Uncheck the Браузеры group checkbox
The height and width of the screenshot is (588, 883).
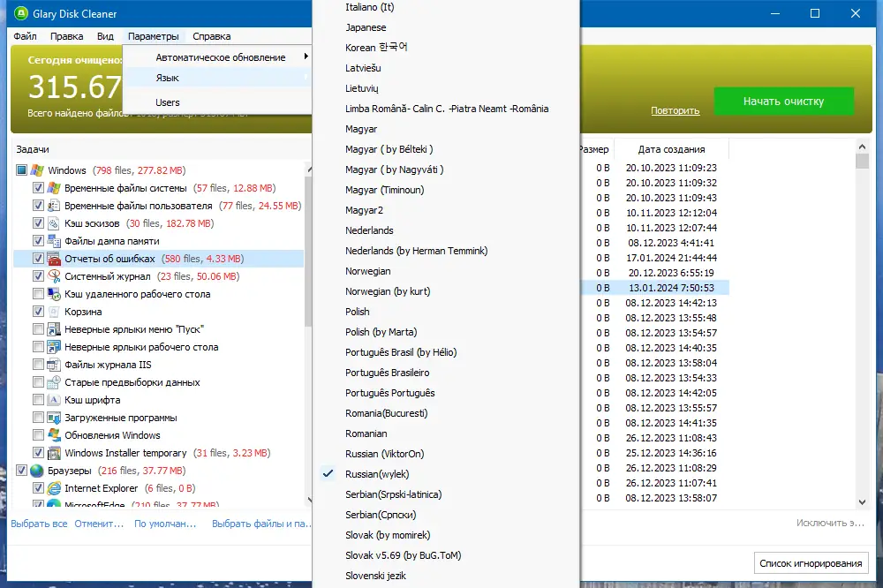[x=21, y=471]
